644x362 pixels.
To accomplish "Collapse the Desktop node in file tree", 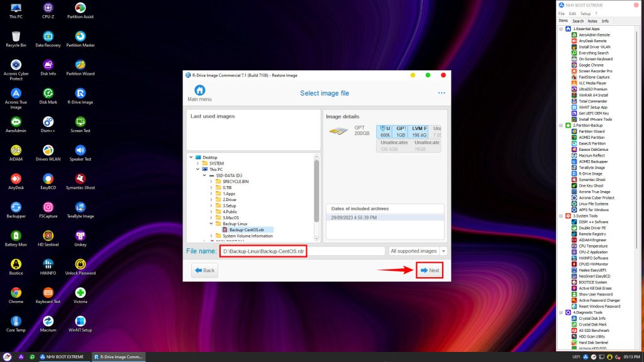I will tap(191, 157).
